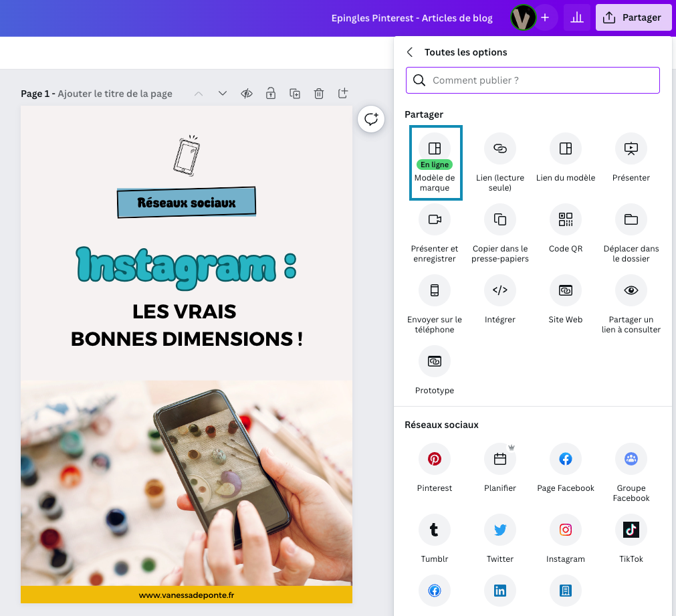Select Envoyer sur le téléphone
Screen dimensions: 676x616
point(434,290)
